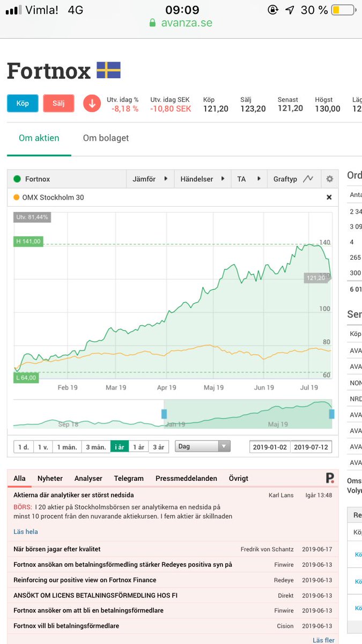Expand the Händelser events menu
The width and height of the screenshot is (362, 644).
[202, 179]
